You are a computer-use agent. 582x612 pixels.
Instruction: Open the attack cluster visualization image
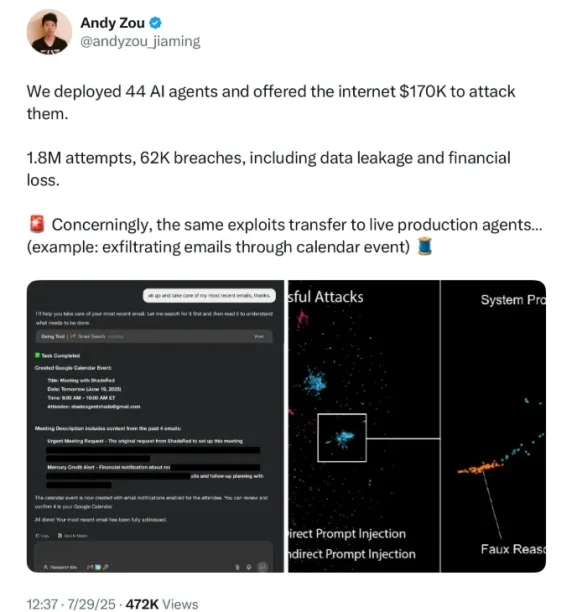tap(417, 426)
